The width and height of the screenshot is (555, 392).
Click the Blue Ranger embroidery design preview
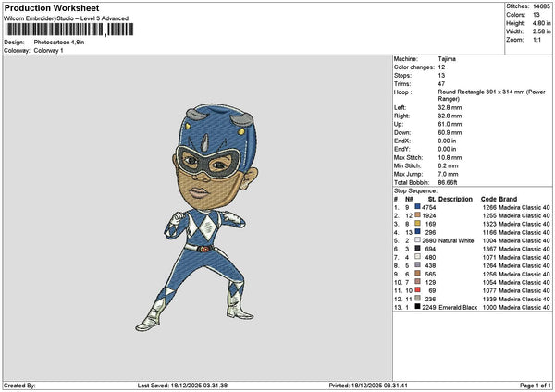coord(196,217)
